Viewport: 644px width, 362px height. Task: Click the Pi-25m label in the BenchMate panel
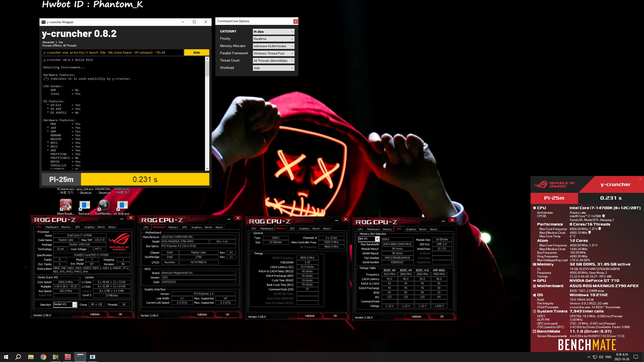554,198
